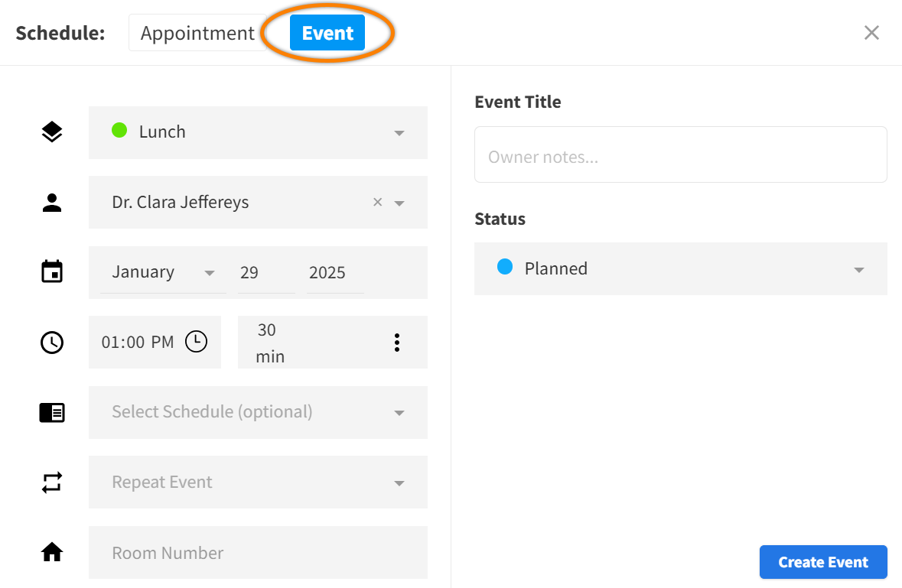Close the schedule dialog
This screenshot has height=588, width=902.
click(x=871, y=33)
